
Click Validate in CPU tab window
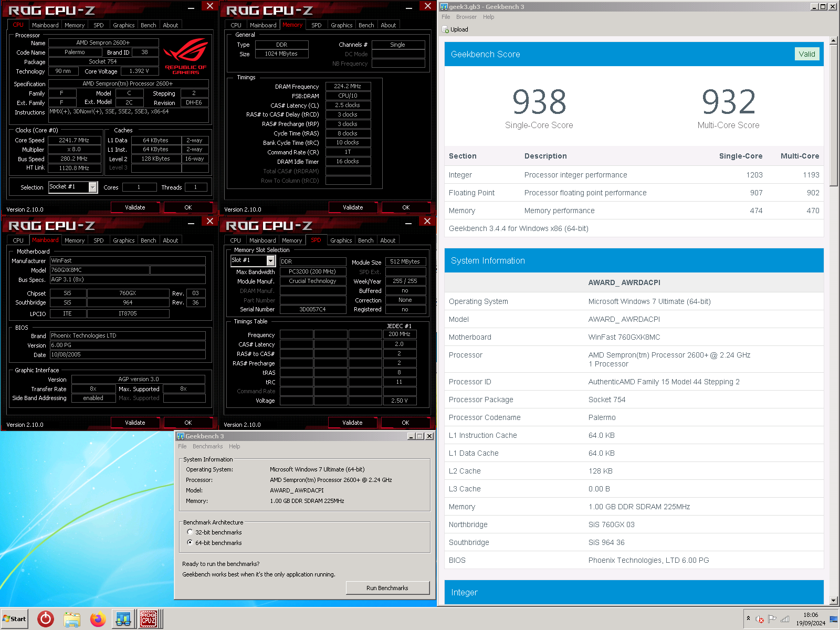click(x=135, y=207)
